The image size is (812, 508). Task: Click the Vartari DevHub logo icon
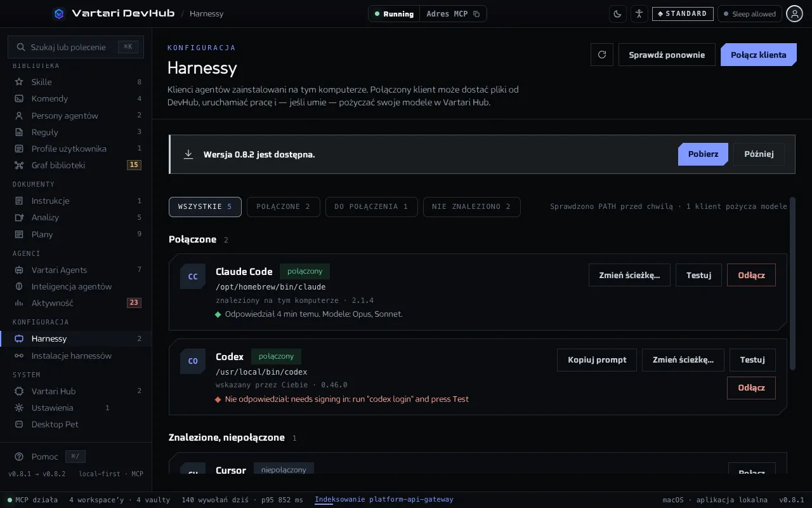(59, 13)
